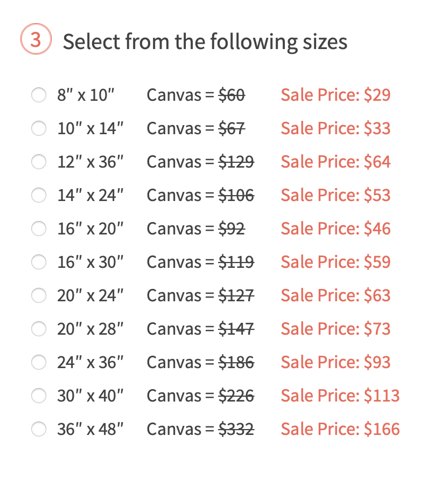Choose the 10" x 14" canvas radio option
Screen dimensions: 448x484
(39, 129)
